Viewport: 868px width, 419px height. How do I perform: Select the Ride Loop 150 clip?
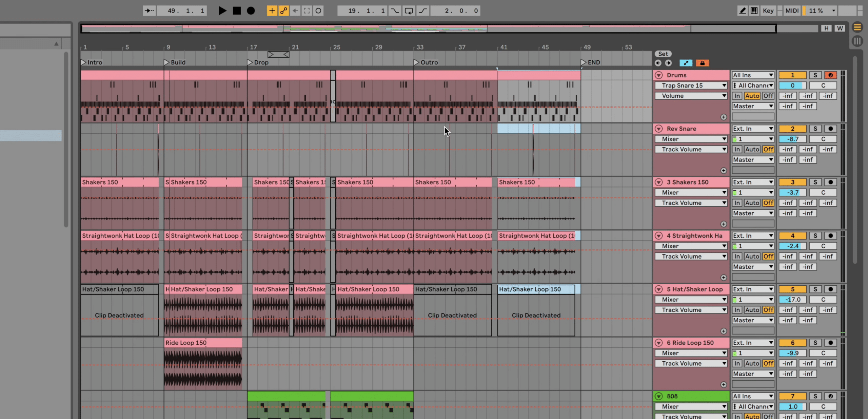(203, 343)
